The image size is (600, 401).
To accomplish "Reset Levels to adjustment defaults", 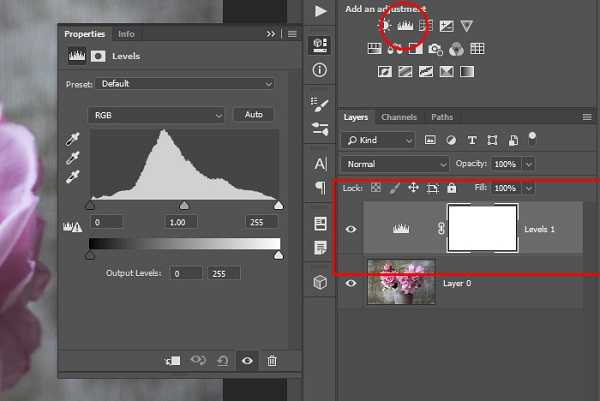I will (x=223, y=360).
